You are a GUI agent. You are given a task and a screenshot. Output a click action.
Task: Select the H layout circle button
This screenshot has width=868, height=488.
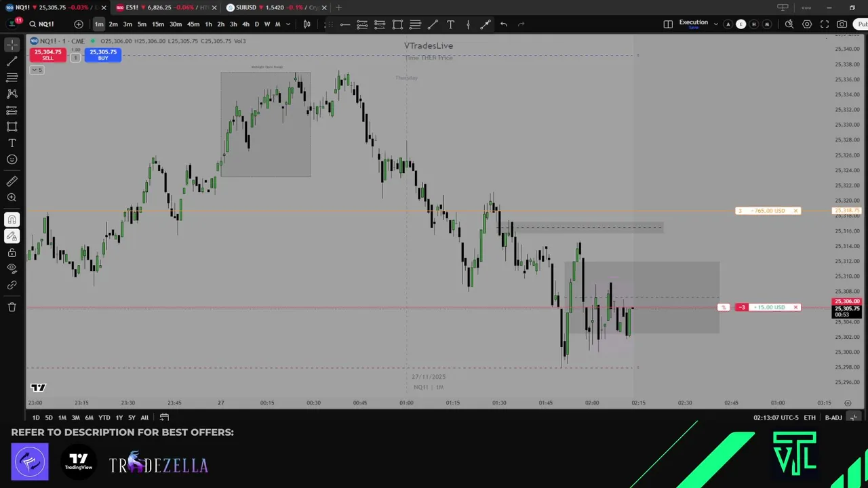tap(753, 24)
